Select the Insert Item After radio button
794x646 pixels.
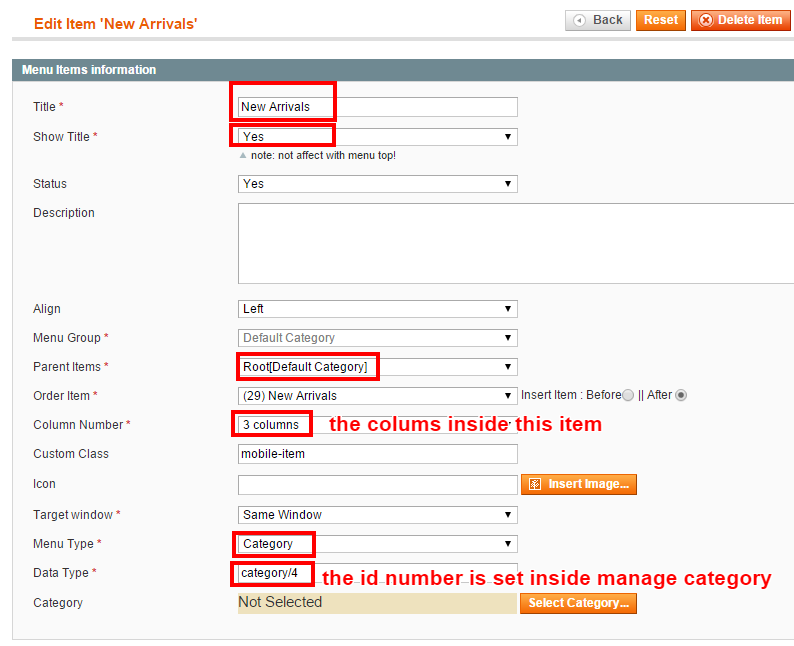[x=681, y=395]
